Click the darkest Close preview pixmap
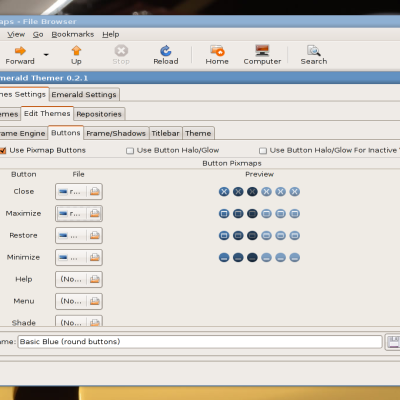Image resolution: width=400 pixels, height=400 pixels. pyautogui.click(x=252, y=192)
